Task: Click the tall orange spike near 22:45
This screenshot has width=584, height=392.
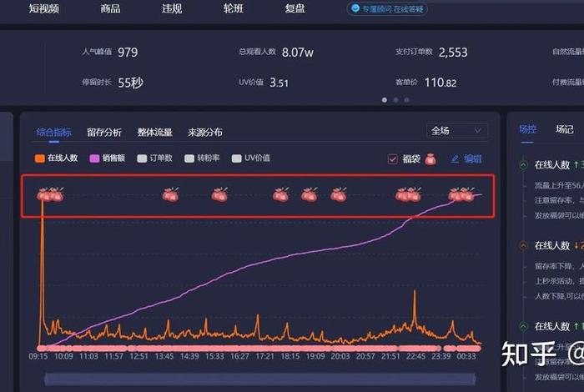Action: [415, 309]
